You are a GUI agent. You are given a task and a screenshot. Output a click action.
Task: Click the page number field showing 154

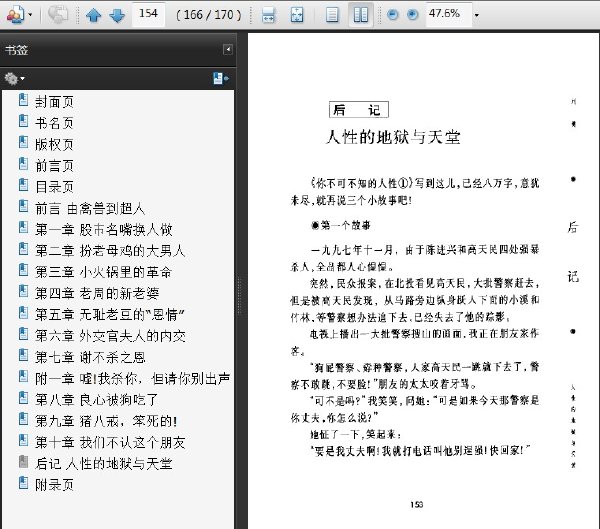click(148, 14)
